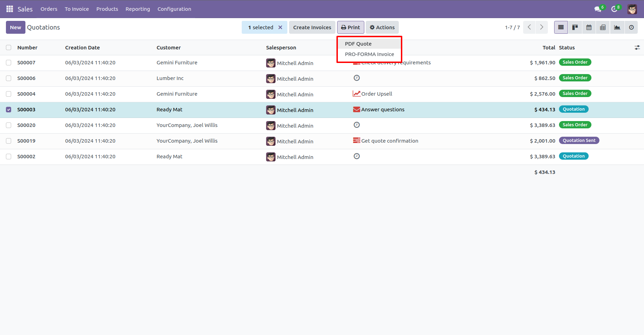Open the apps menu grid
This screenshot has height=335, width=644.
pyautogui.click(x=10, y=9)
